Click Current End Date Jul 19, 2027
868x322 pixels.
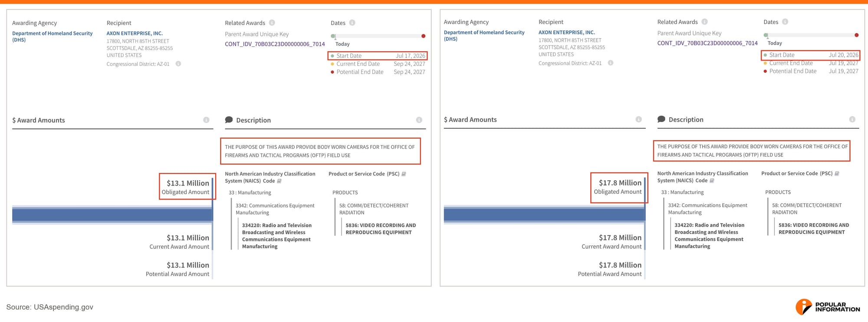810,63
